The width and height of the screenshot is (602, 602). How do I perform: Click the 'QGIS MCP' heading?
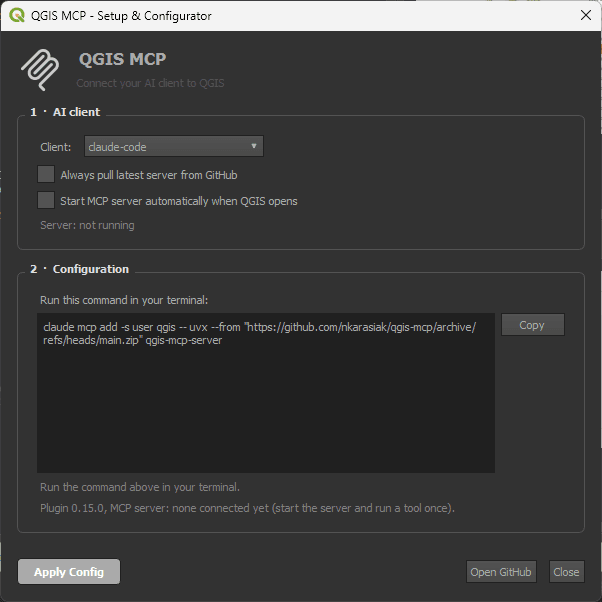[122, 59]
